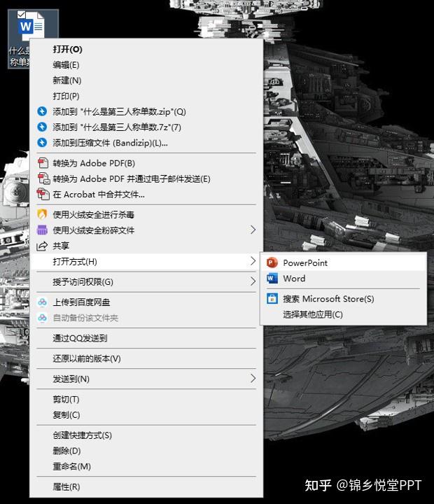Select 还原以前的版本(V)
Image resolution: width=434 pixels, height=504 pixels.
click(x=146, y=358)
